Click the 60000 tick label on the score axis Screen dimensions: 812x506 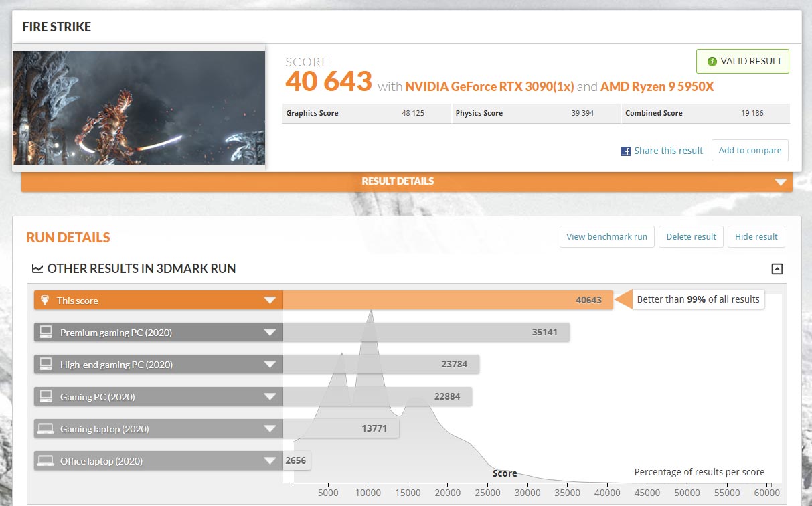pos(767,493)
